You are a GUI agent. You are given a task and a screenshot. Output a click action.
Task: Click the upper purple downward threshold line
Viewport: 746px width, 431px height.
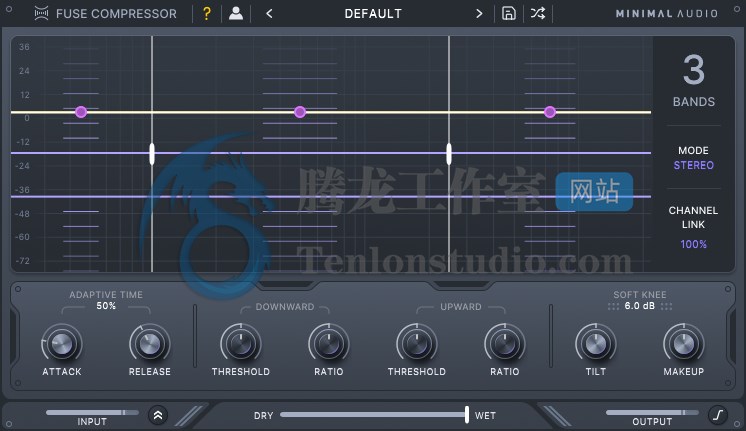pyautogui.click(x=331, y=153)
